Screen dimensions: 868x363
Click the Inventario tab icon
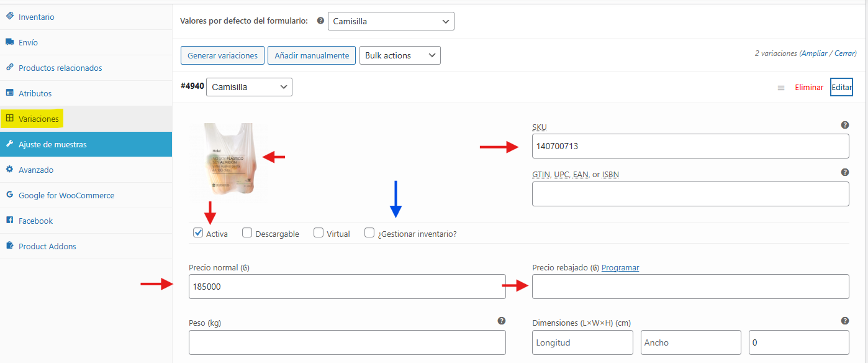click(x=9, y=17)
